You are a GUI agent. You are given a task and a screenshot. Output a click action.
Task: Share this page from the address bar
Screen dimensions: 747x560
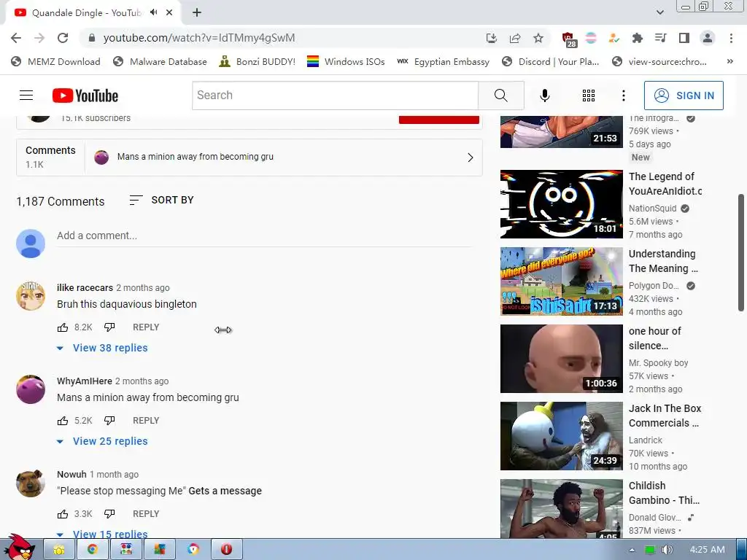pyautogui.click(x=515, y=38)
